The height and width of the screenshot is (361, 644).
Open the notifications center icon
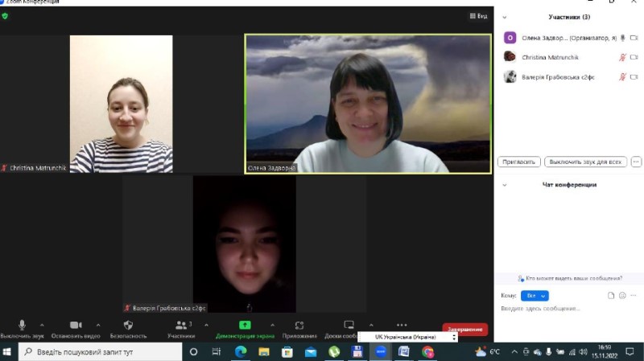[630, 351]
